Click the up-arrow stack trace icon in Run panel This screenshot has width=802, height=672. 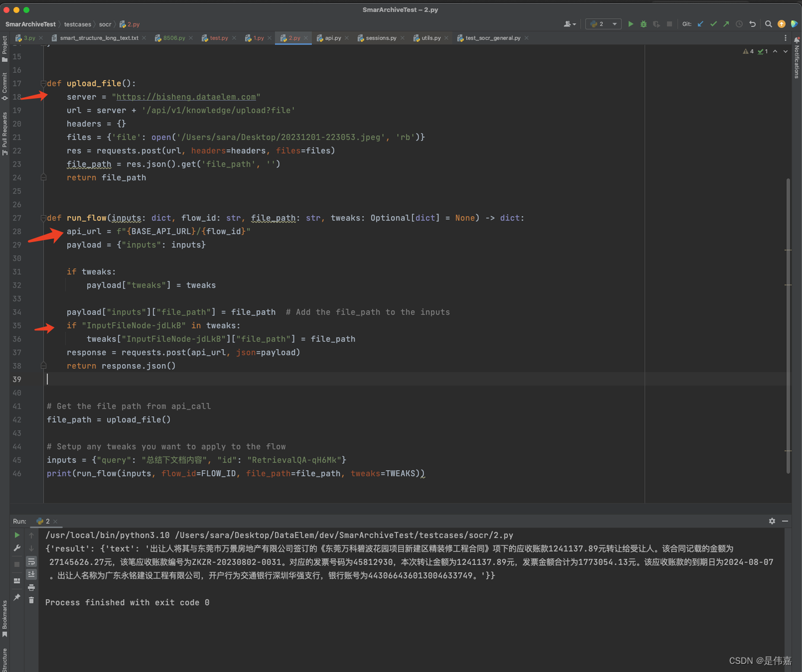31,535
